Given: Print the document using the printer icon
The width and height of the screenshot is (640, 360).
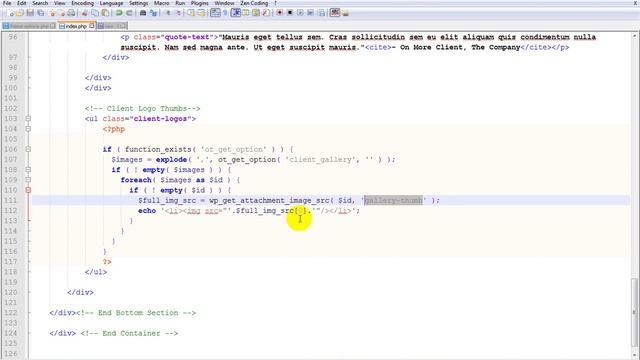Looking at the screenshot, I should (71, 13).
